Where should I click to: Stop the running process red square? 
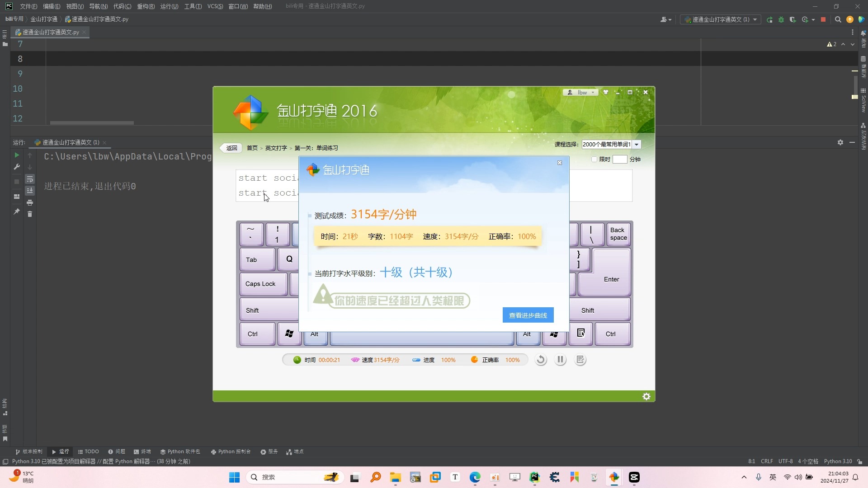(823, 20)
